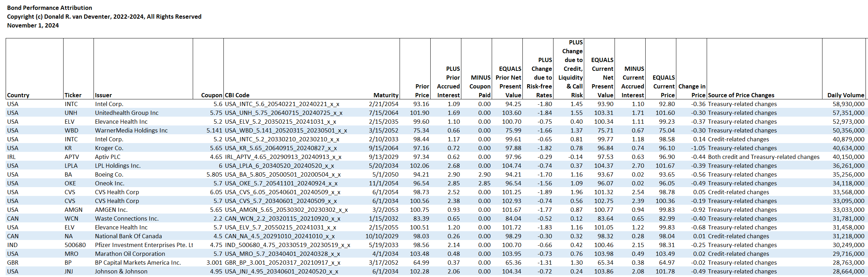
Task: Click the 'WarnerMedia Holdings Inc' issuer cell
Action: 131,130
